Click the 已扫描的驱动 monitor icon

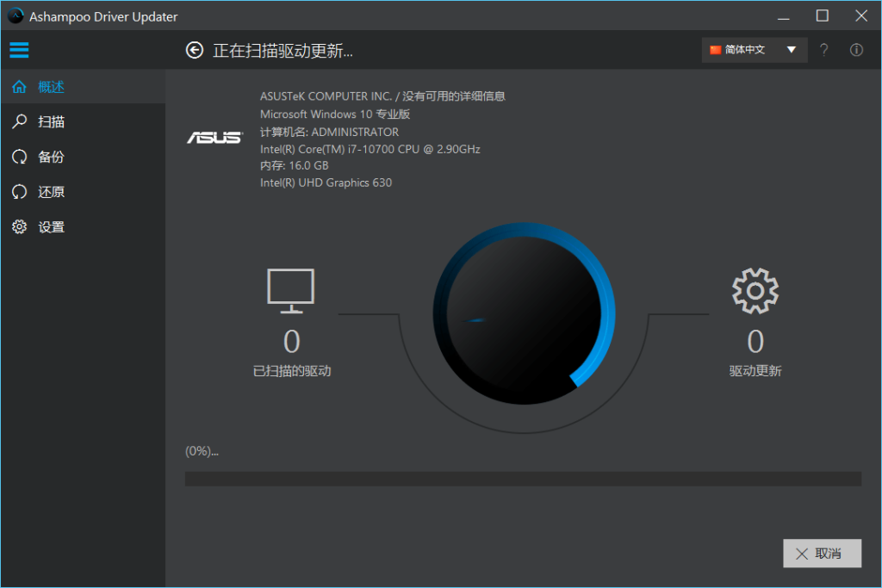pyautogui.click(x=290, y=289)
